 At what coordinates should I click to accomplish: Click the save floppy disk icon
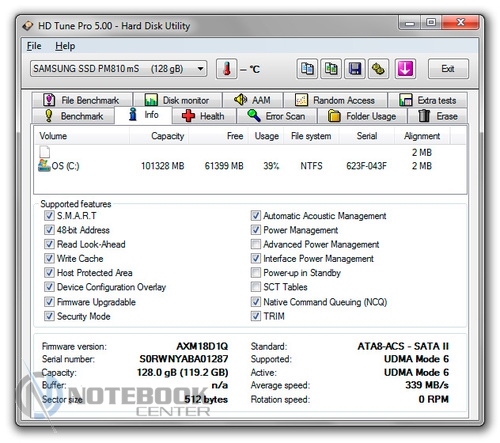point(355,69)
